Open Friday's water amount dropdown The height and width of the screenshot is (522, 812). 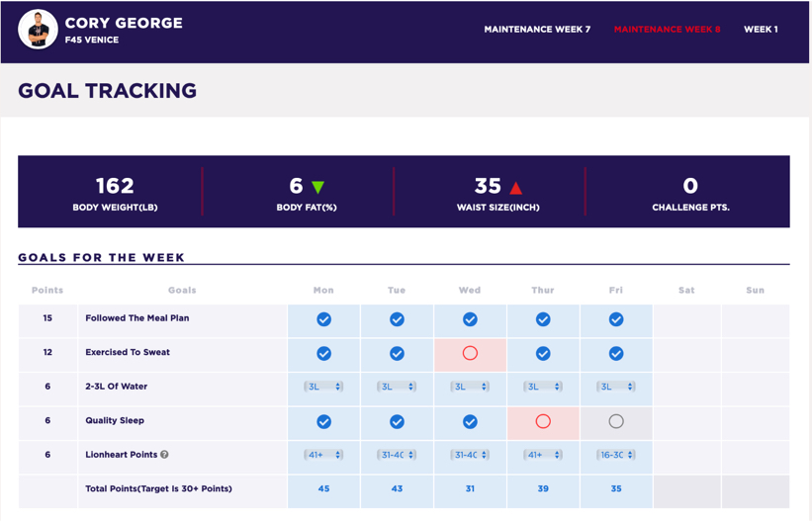click(616, 387)
